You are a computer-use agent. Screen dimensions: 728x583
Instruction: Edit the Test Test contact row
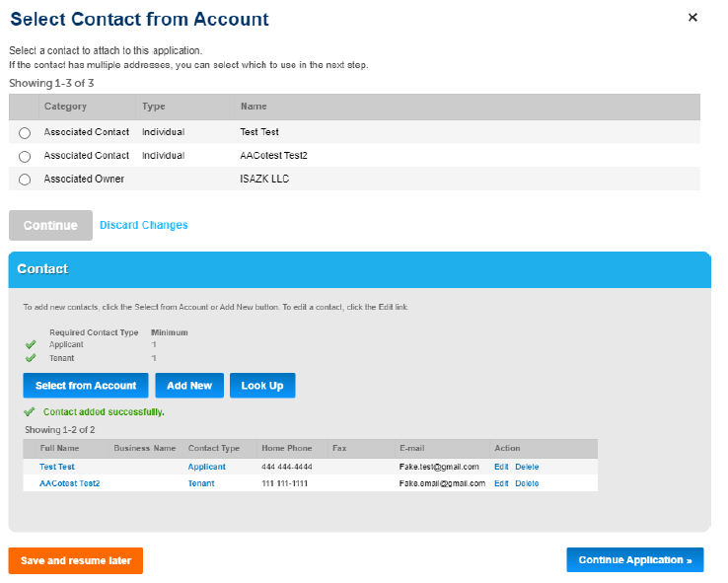pos(501,467)
